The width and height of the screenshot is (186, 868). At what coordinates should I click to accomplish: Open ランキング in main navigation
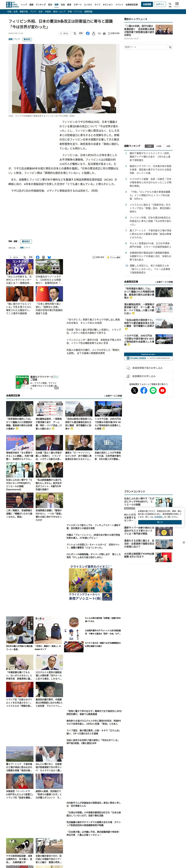point(41,5)
